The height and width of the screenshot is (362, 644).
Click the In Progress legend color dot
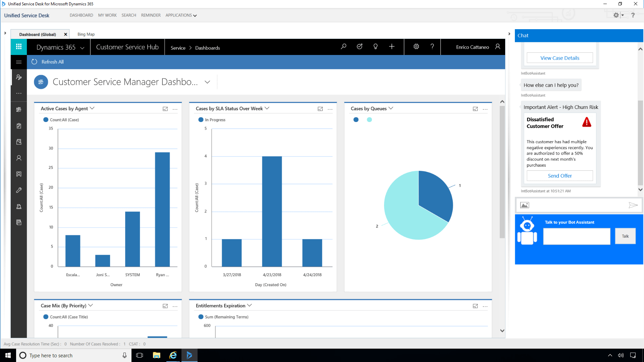pos(201,120)
